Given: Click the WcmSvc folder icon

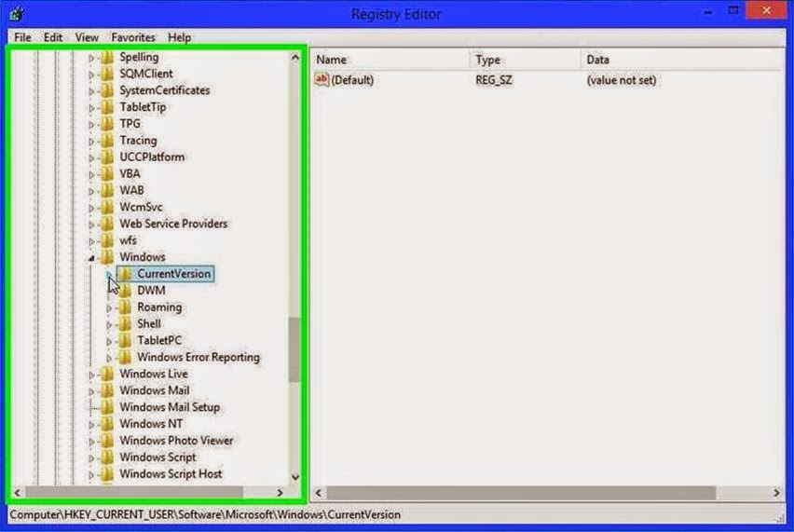Looking at the screenshot, I should tap(107, 208).
